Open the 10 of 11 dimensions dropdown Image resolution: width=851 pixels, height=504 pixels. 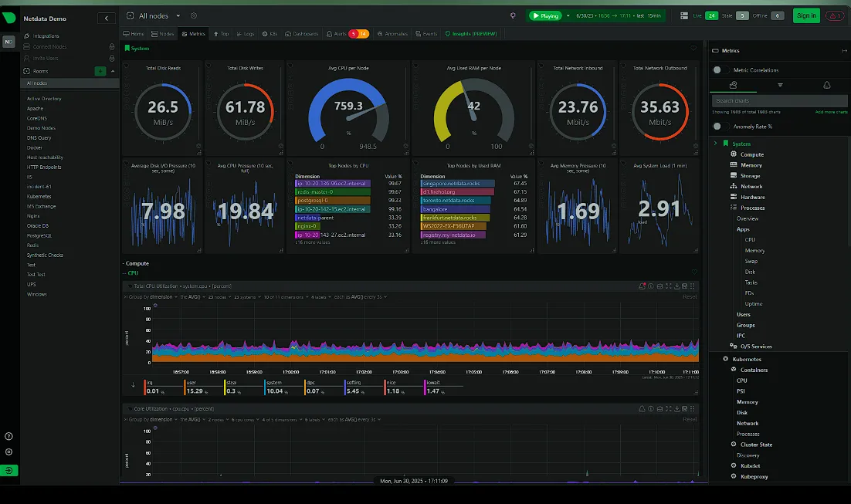pos(286,296)
